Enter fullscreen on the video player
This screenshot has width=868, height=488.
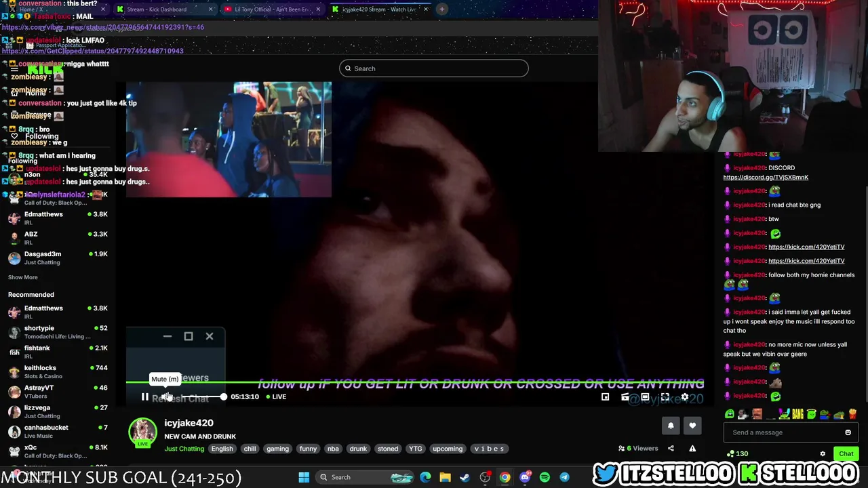coord(665,397)
